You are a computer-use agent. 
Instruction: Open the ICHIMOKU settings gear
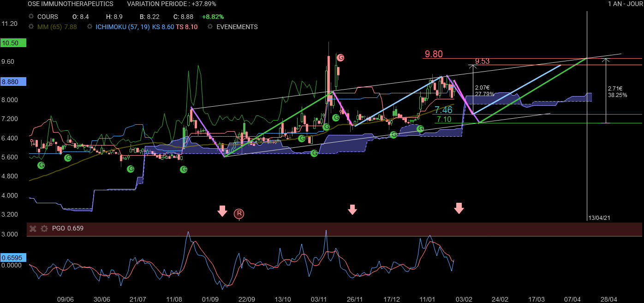click(x=89, y=27)
